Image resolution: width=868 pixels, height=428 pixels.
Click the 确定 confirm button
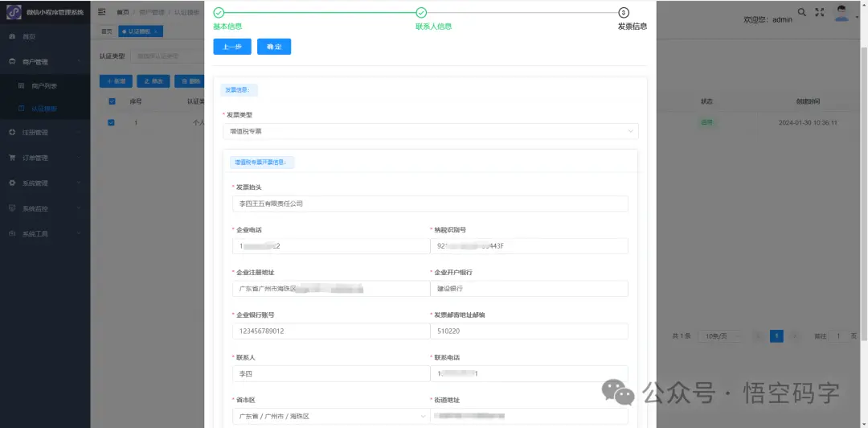(274, 47)
